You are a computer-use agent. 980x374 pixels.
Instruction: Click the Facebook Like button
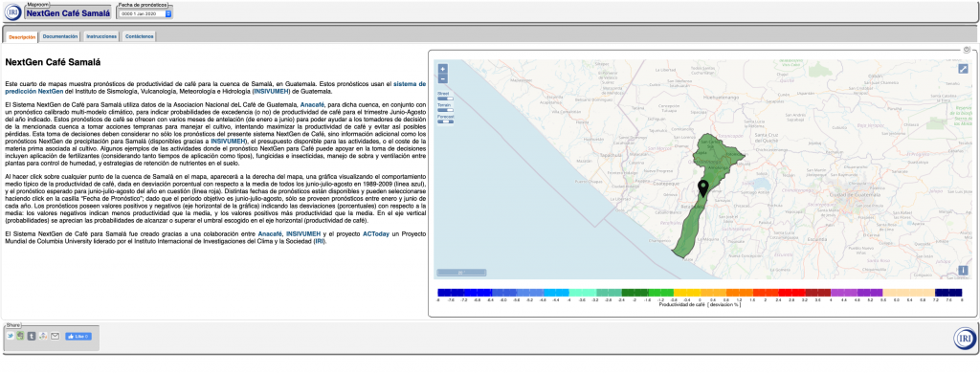click(78, 336)
